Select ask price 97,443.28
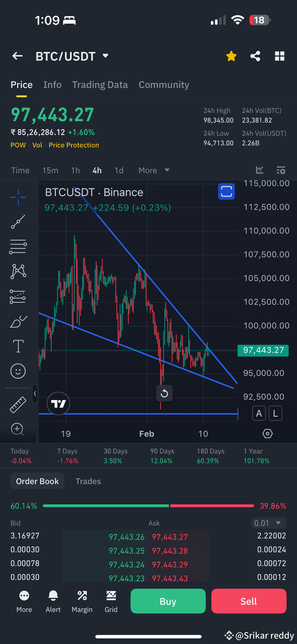 pyautogui.click(x=170, y=551)
